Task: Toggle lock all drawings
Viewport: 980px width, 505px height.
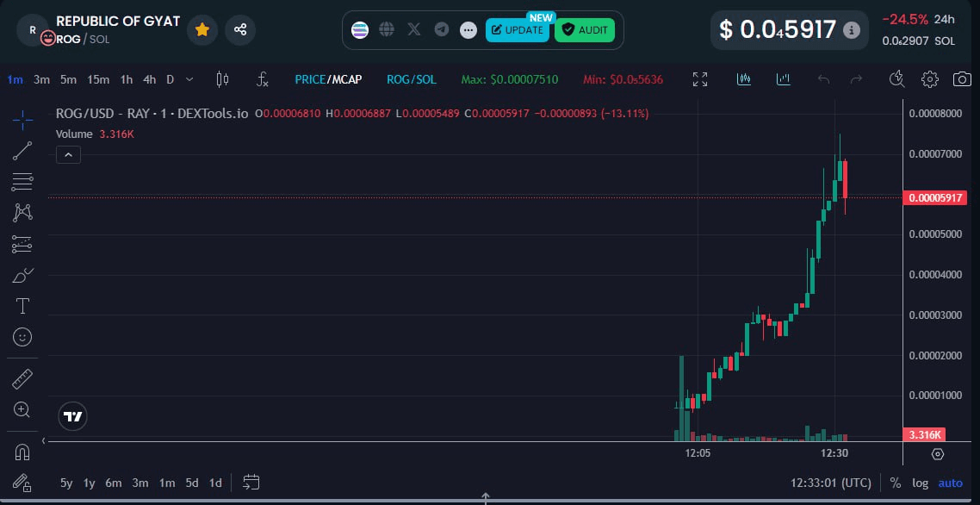Action: click(x=22, y=483)
